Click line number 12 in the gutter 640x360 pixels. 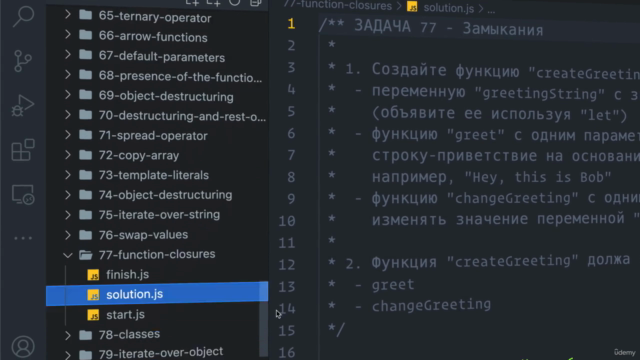[x=287, y=264]
